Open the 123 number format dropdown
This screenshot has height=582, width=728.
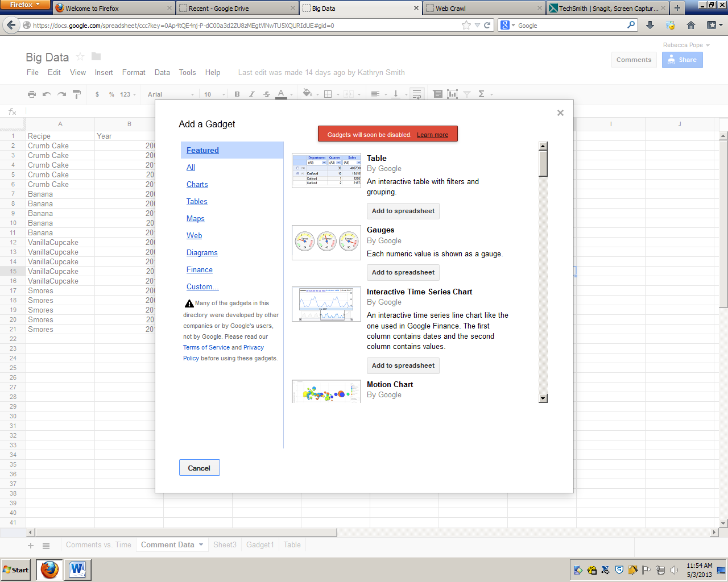128,94
